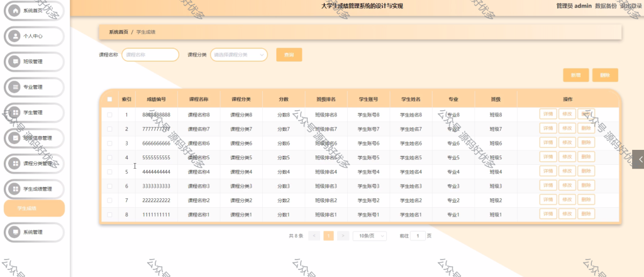Click 数据备份 in the header
Viewport: 644px width, 277px height.
coord(606,6)
